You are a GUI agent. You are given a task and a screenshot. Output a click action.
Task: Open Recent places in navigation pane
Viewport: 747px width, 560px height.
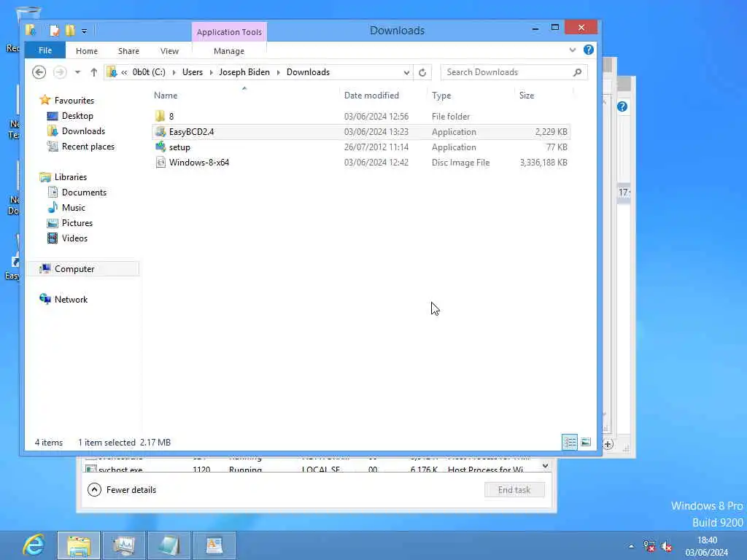click(88, 146)
